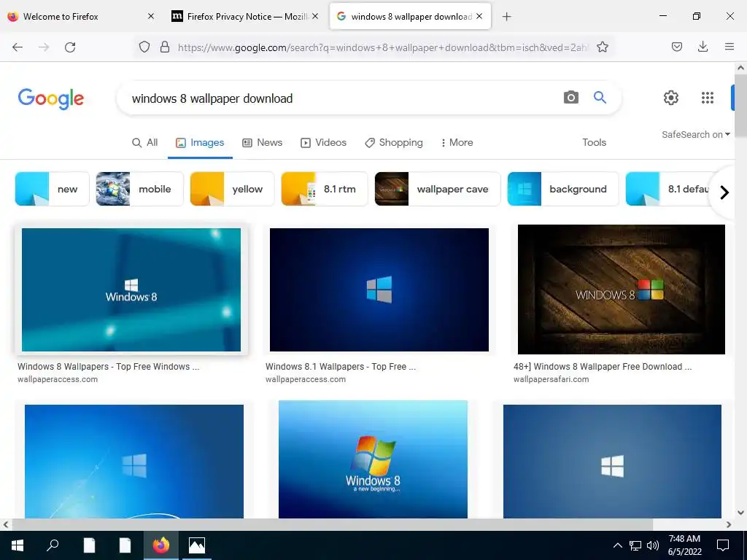Click the horizontal page scrollbar thumb
This screenshot has height=560, width=747.
click(x=332, y=524)
